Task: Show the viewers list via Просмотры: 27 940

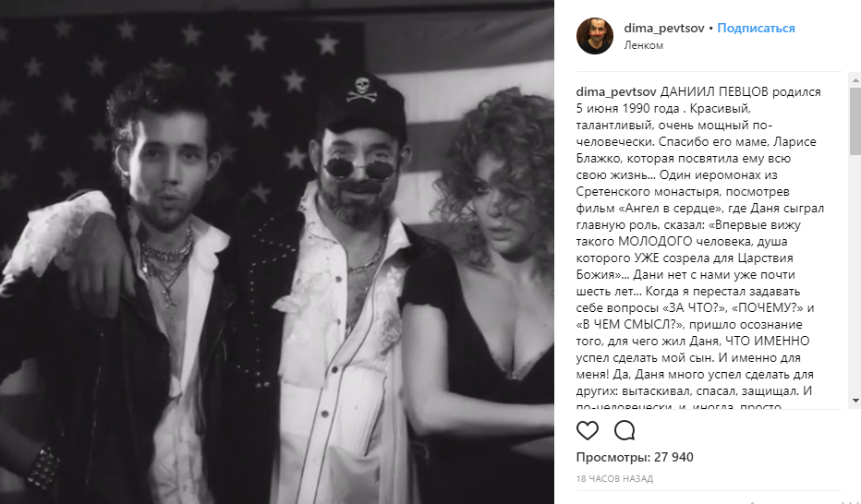Action: 635,457
